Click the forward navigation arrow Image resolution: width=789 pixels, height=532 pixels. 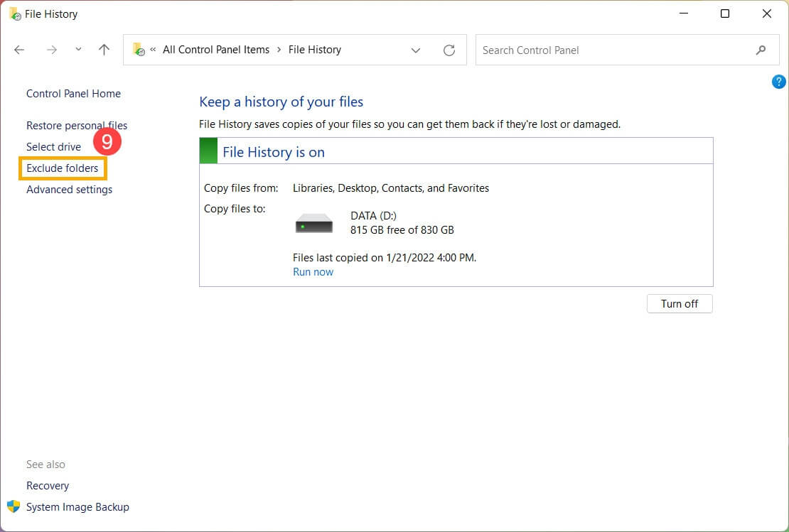[51, 50]
